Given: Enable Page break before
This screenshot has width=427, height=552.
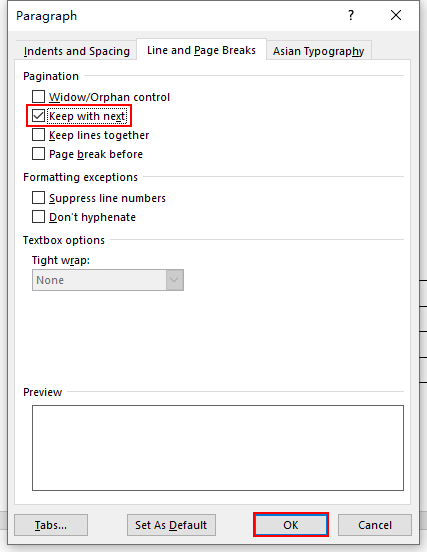Looking at the screenshot, I should [38, 153].
